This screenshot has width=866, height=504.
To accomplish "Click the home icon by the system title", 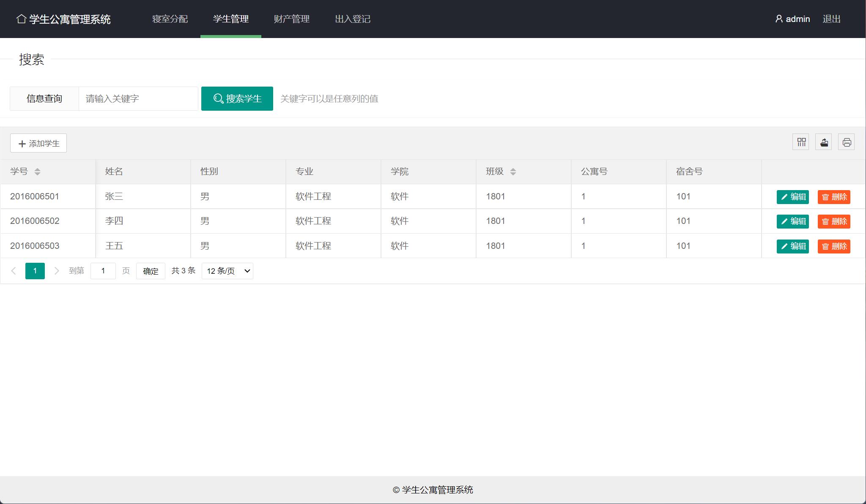I will pyautogui.click(x=21, y=19).
